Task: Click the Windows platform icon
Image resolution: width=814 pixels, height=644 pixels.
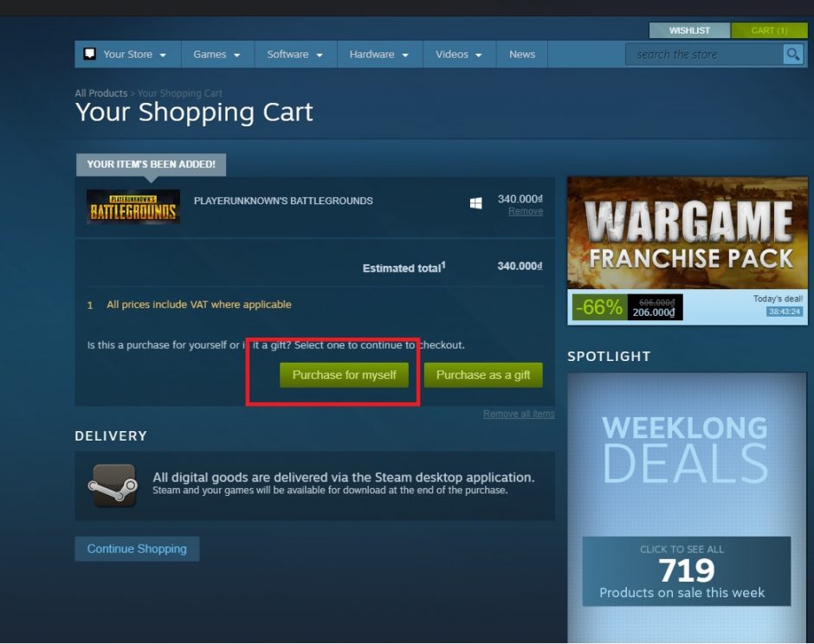Action: tap(475, 203)
